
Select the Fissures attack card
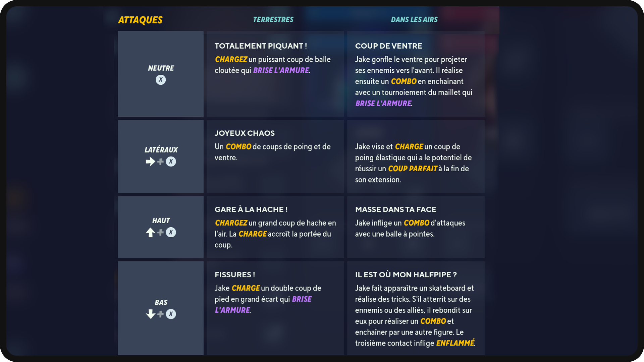pos(275,308)
